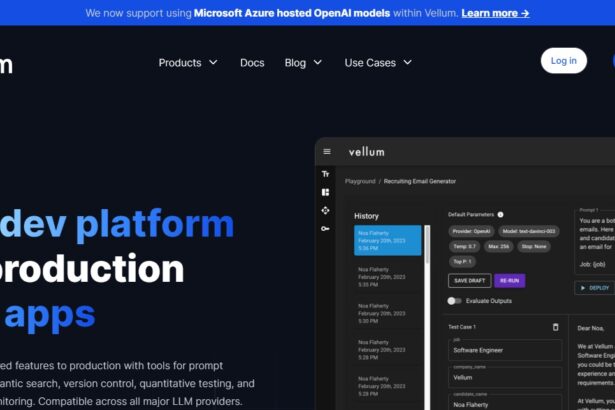Click the Stop: None chip
Image resolution: width=615 pixels, height=410 pixels.
pos(534,246)
